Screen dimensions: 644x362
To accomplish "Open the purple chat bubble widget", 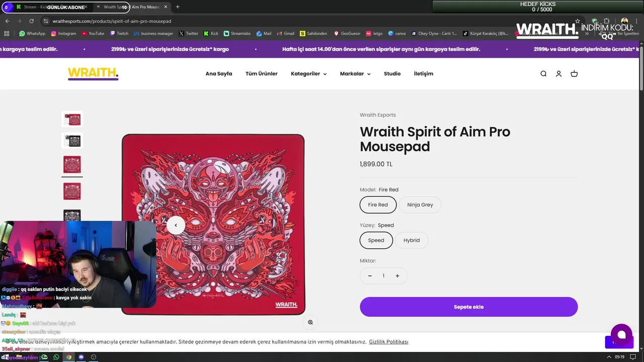I will 621,334.
